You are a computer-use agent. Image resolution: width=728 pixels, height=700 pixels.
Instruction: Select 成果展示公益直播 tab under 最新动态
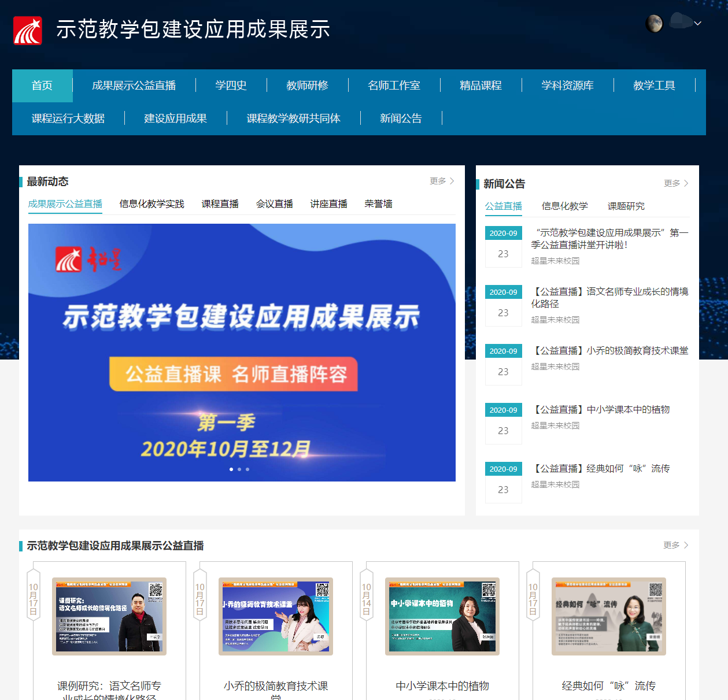coord(65,204)
